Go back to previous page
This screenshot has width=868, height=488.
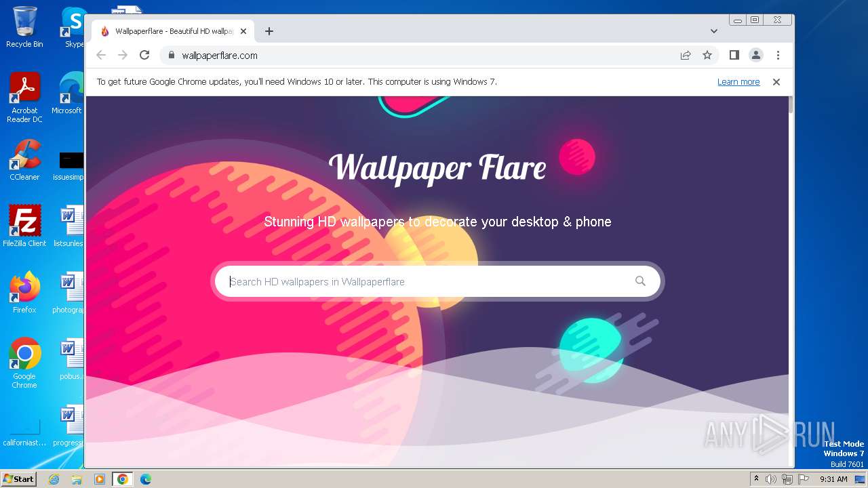pyautogui.click(x=101, y=56)
